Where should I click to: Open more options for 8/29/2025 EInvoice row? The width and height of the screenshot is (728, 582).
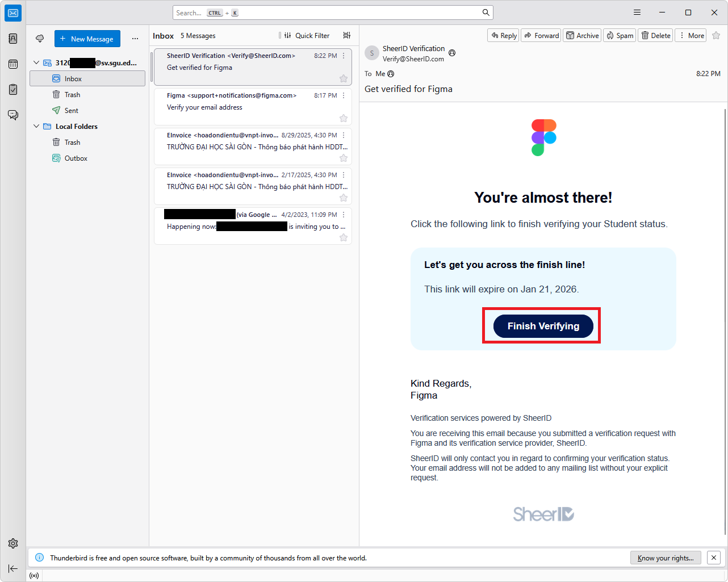tap(344, 135)
